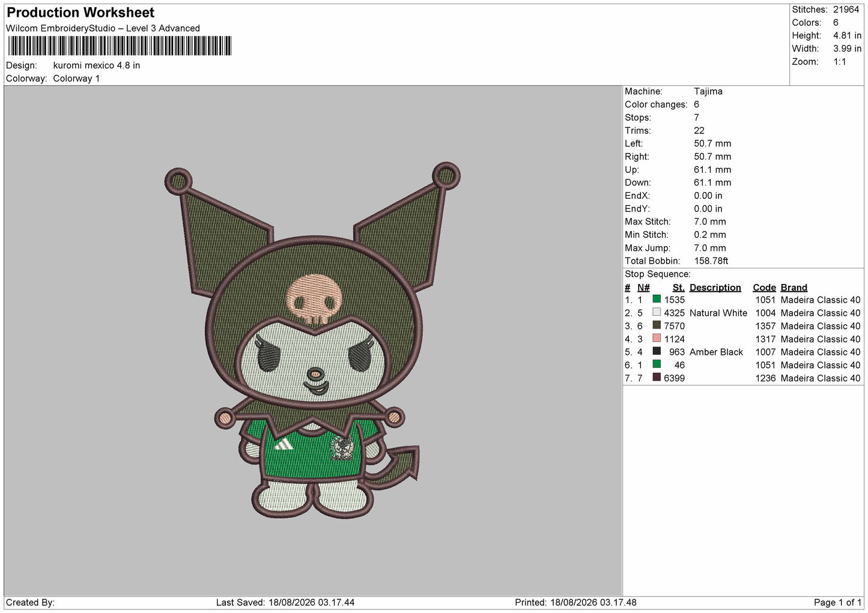Click 'Madeira Classic 40' in the 6399 row

point(821,379)
